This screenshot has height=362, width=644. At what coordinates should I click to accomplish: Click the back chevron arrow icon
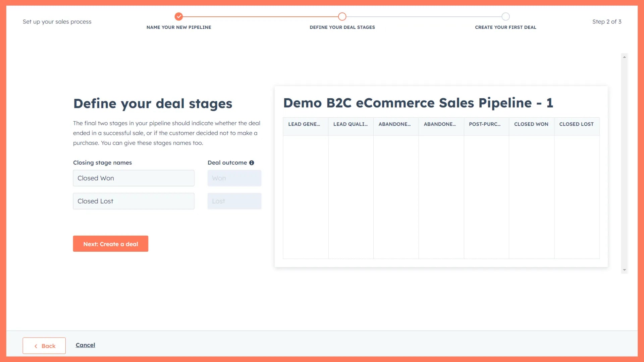(36, 346)
